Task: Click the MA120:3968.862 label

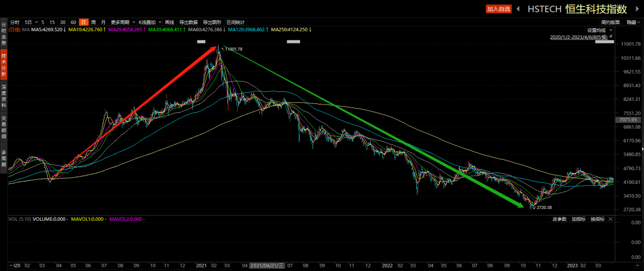Action: pos(249,30)
